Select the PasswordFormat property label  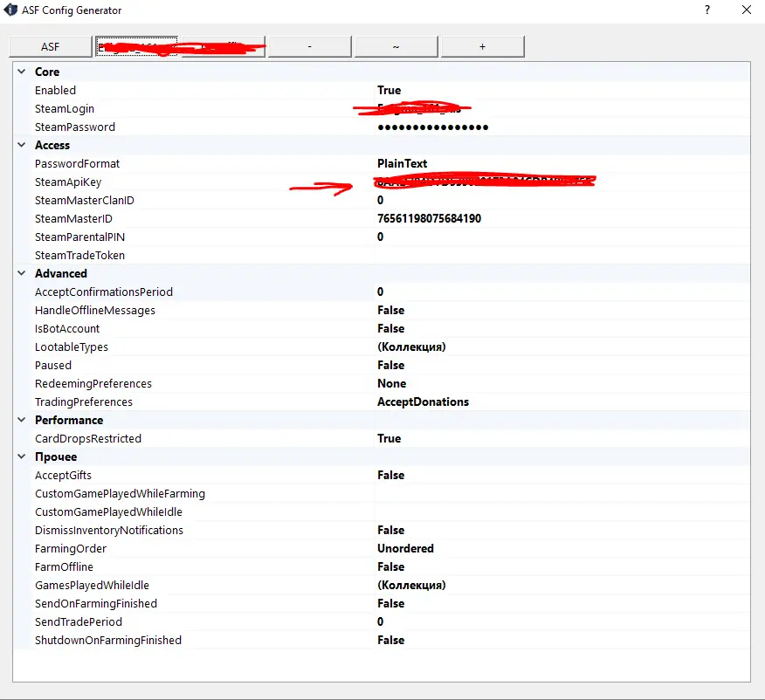tap(77, 163)
